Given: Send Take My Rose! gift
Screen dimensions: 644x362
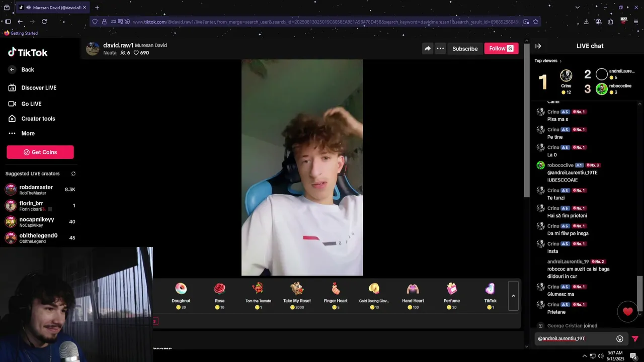Looking at the screenshot, I should pos(297,295).
